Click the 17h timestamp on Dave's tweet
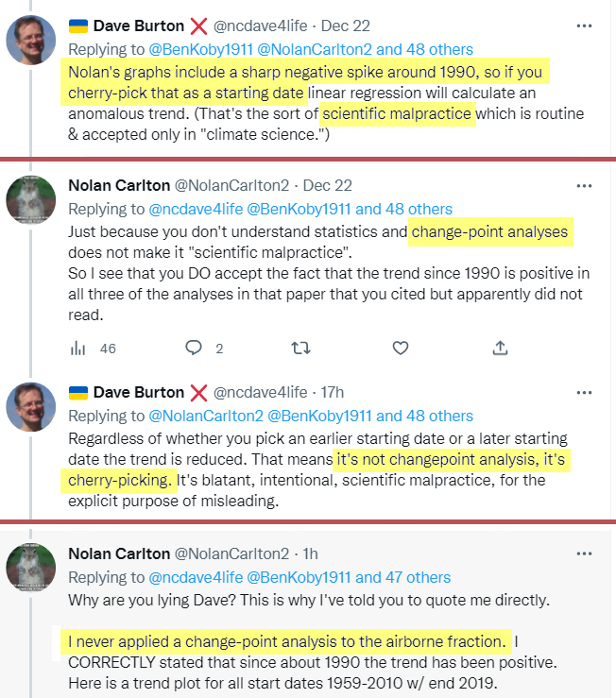The width and height of the screenshot is (616, 698). click(x=332, y=391)
